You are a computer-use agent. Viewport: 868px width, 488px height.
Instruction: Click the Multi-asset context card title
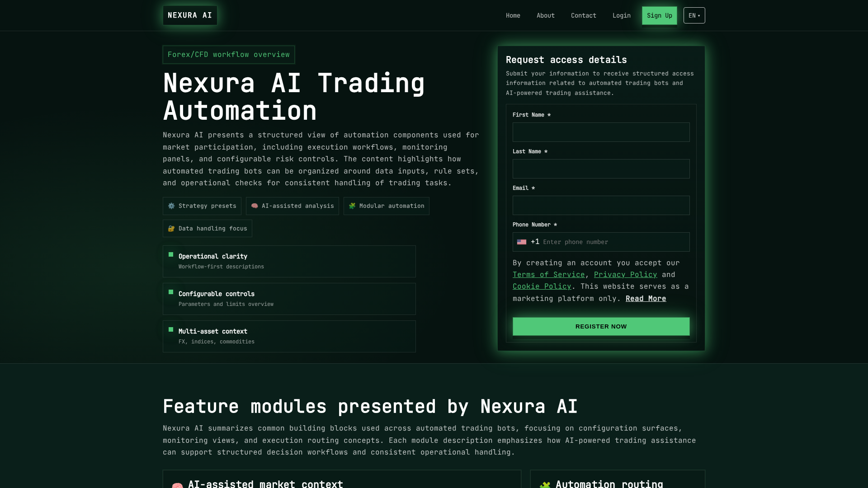pos(213,331)
